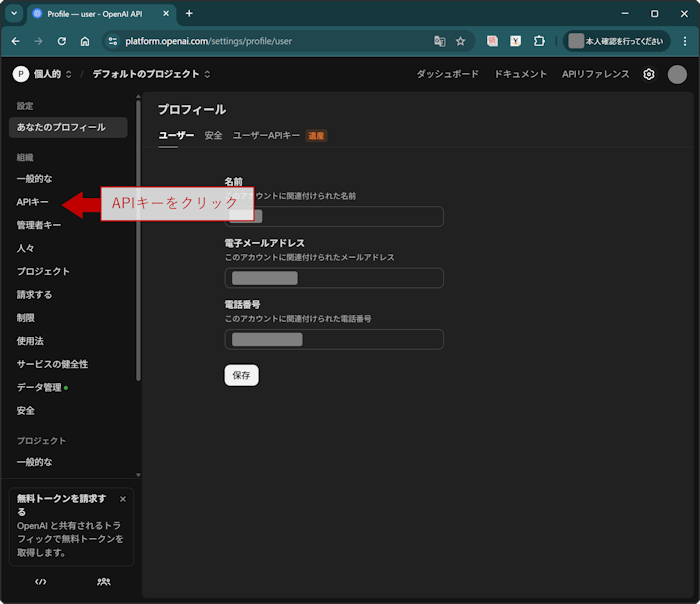This screenshot has height=604, width=700.
Task: Switch to the 安全 tab in profile
Action: (x=213, y=135)
